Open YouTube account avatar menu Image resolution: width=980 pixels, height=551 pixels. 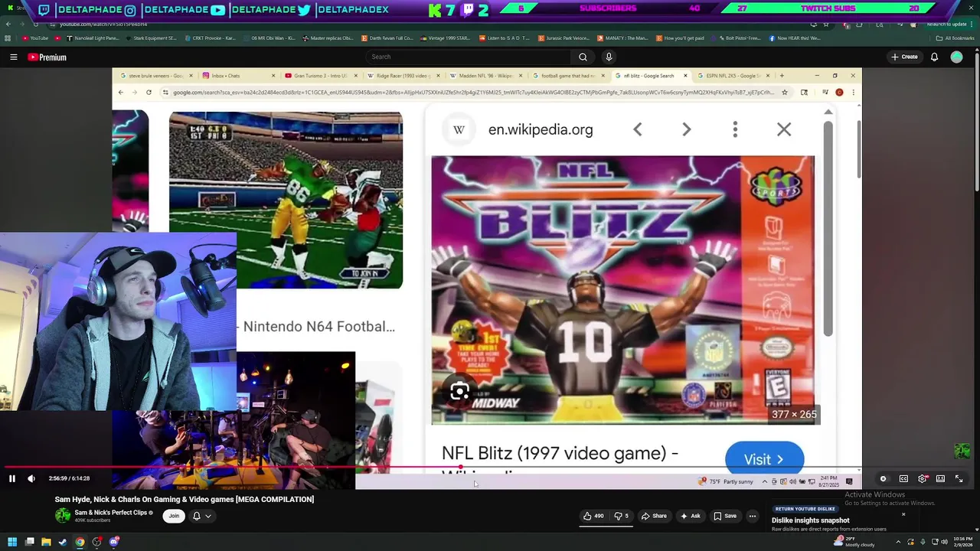[956, 57]
